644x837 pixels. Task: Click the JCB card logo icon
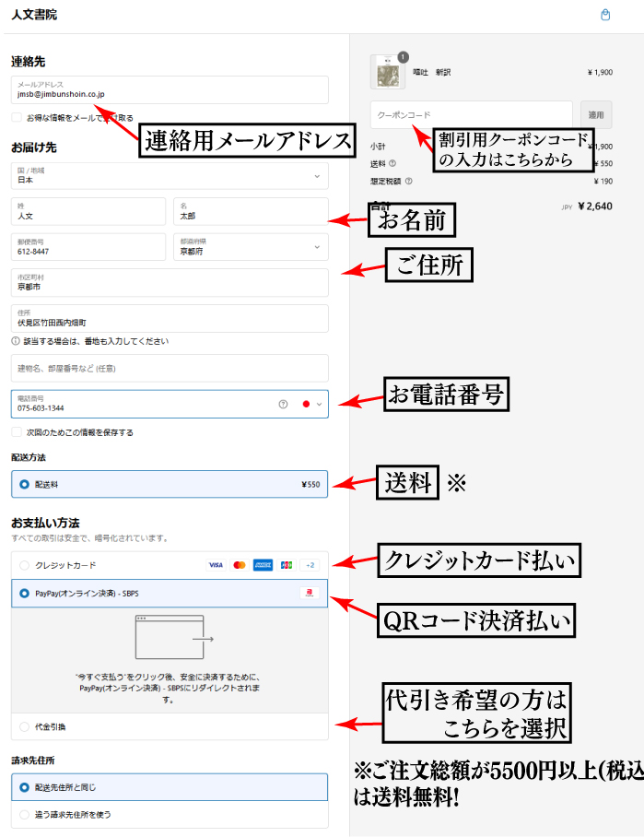coord(287,565)
